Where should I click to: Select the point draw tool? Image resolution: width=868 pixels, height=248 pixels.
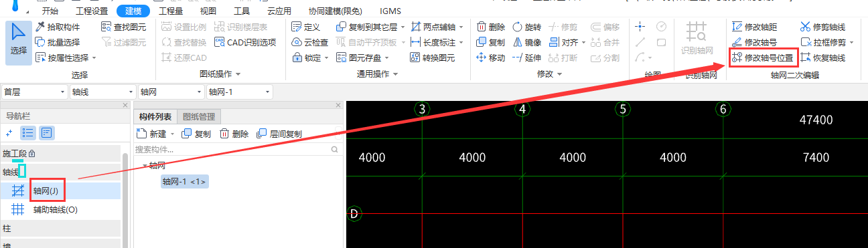(641, 27)
